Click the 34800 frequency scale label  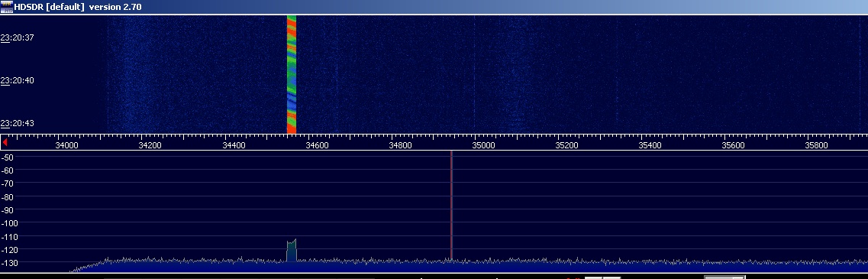400,145
